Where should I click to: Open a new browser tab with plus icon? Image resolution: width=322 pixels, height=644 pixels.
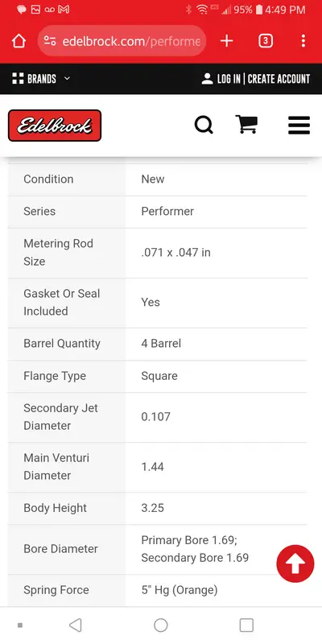tap(226, 41)
